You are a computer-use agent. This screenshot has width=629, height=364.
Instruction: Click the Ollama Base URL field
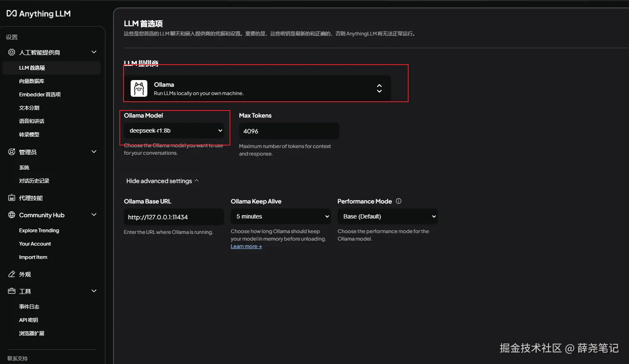(x=174, y=217)
